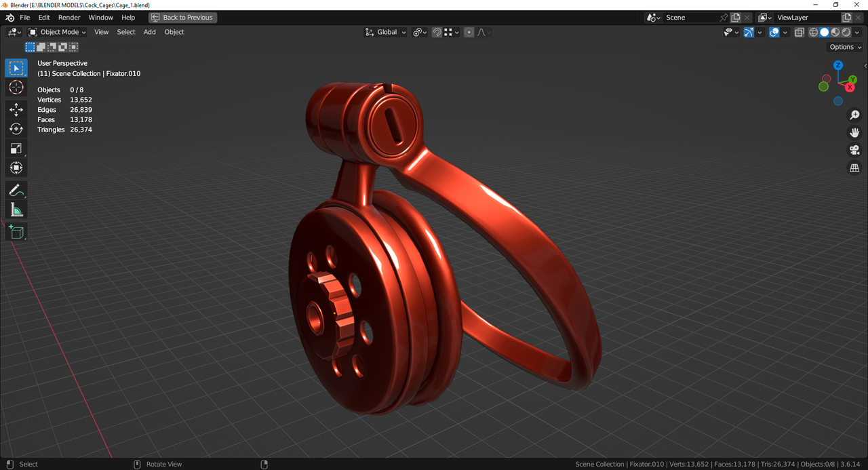868x470 pixels.
Task: Select the Annotate tool
Action: [x=16, y=191]
